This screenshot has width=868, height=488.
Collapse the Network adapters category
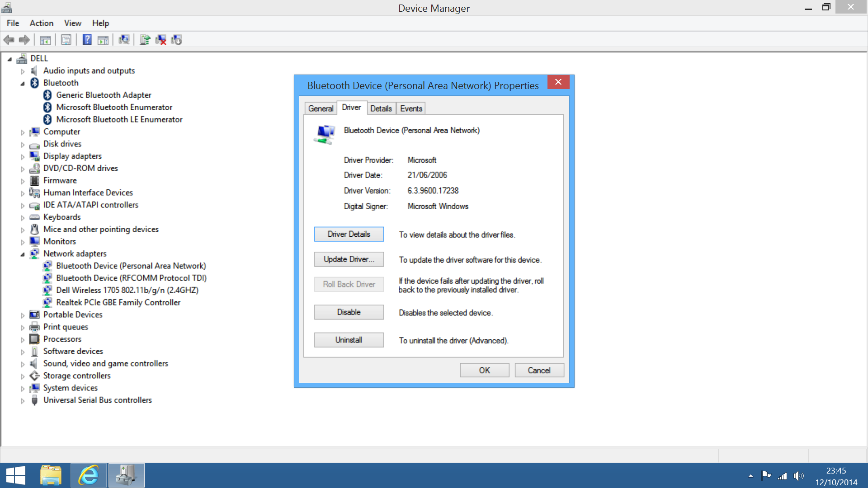click(x=22, y=254)
